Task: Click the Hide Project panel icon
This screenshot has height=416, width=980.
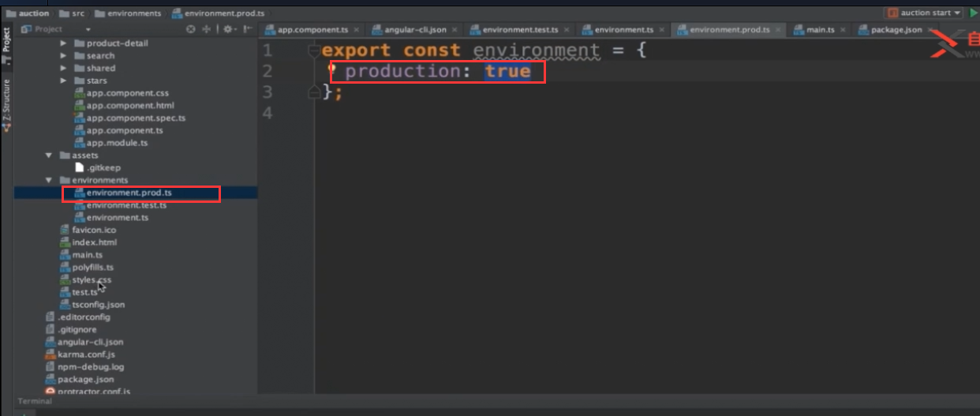Action: pyautogui.click(x=247, y=29)
